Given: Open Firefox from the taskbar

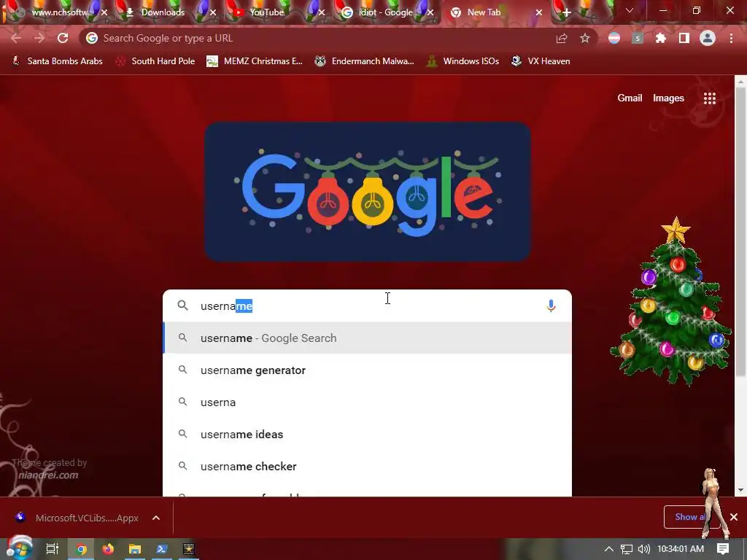Looking at the screenshot, I should (108, 549).
